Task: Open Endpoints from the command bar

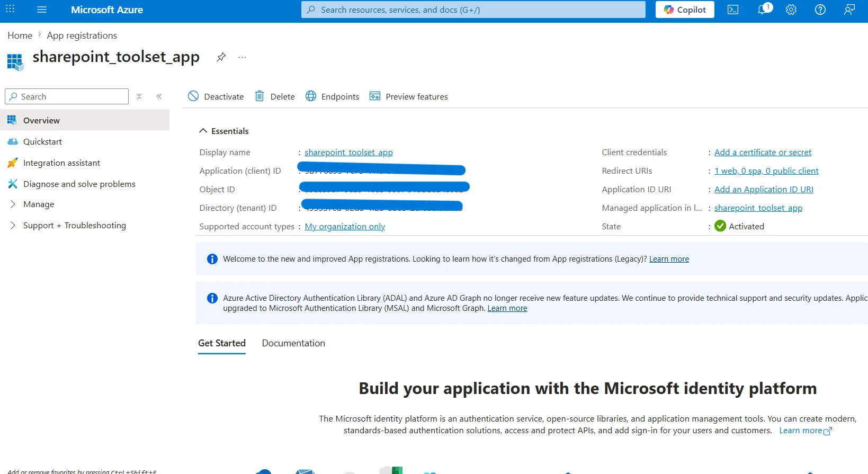Action: coord(333,96)
